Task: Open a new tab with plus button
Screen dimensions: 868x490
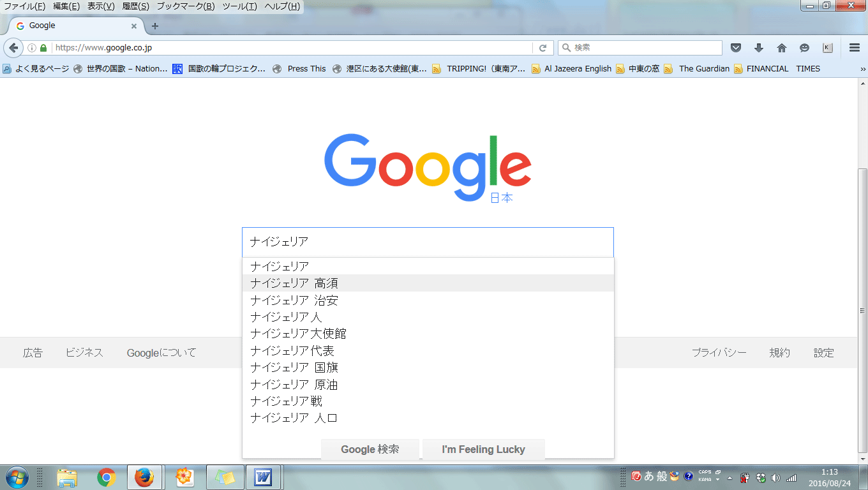Action: tap(154, 26)
